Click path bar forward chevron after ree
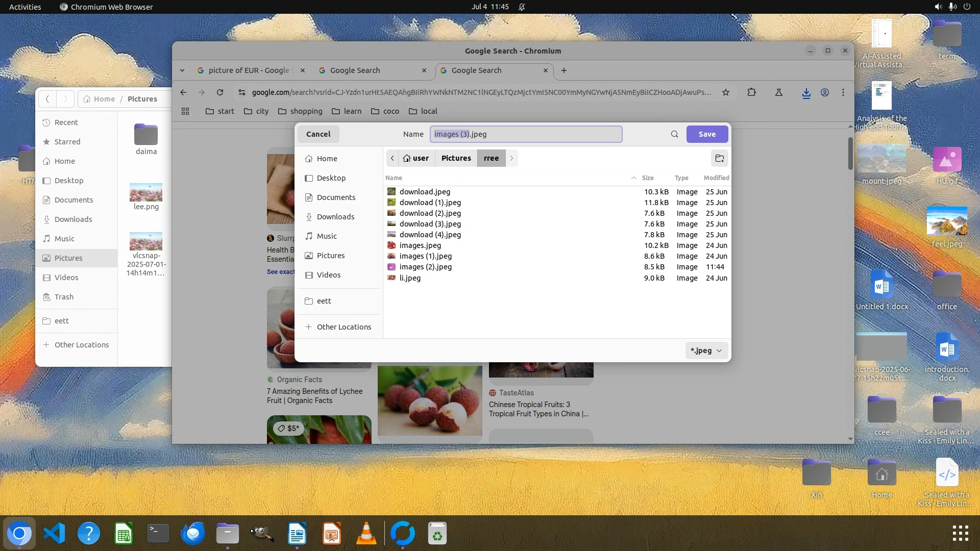The width and height of the screenshot is (980, 551). click(x=511, y=158)
